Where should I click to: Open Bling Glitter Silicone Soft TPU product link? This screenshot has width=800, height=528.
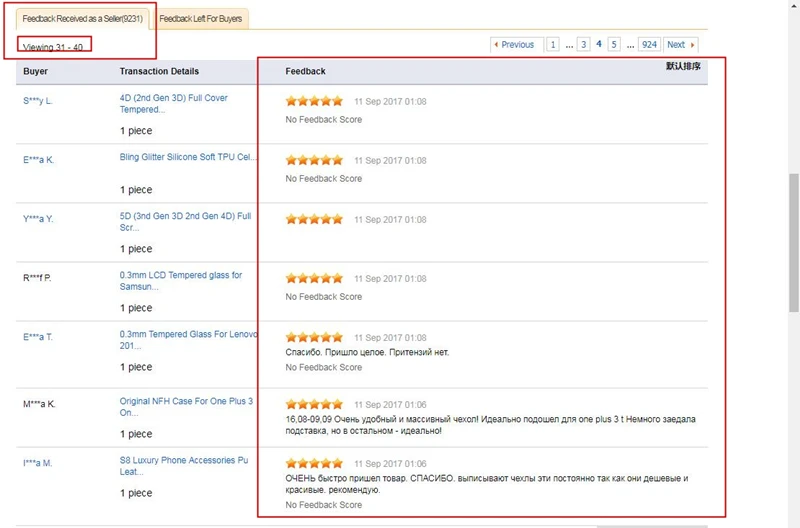[x=188, y=157]
